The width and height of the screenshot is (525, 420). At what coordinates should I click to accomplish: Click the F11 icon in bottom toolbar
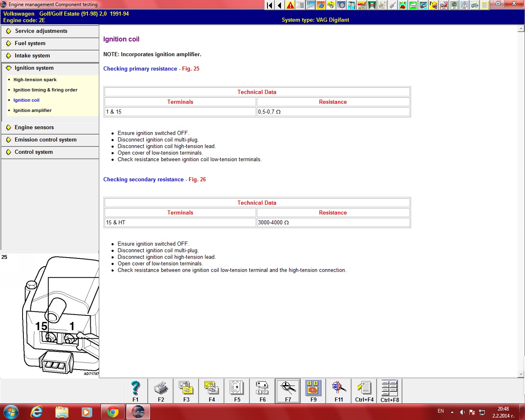[x=339, y=390]
